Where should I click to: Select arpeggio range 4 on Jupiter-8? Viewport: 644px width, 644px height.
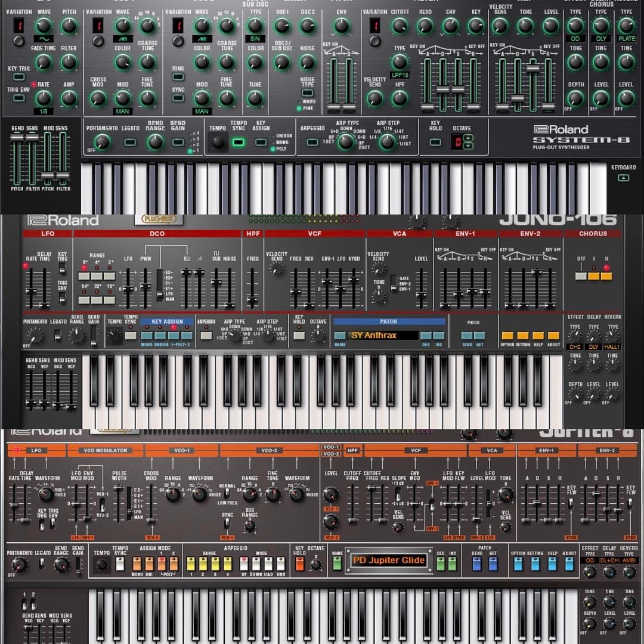tap(227, 563)
